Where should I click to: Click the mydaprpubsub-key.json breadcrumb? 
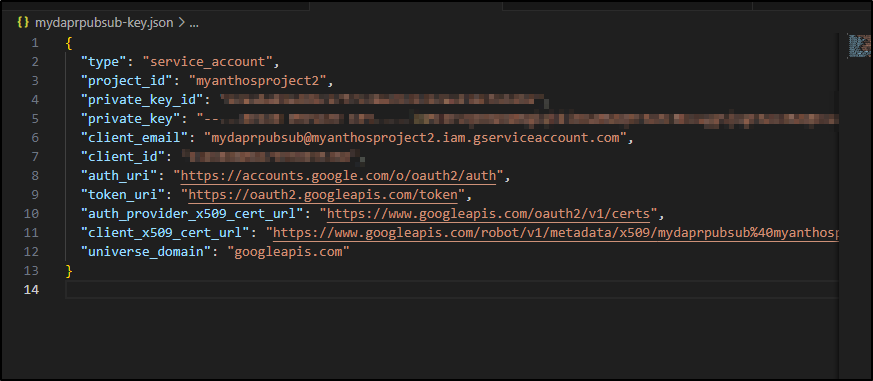click(x=104, y=23)
